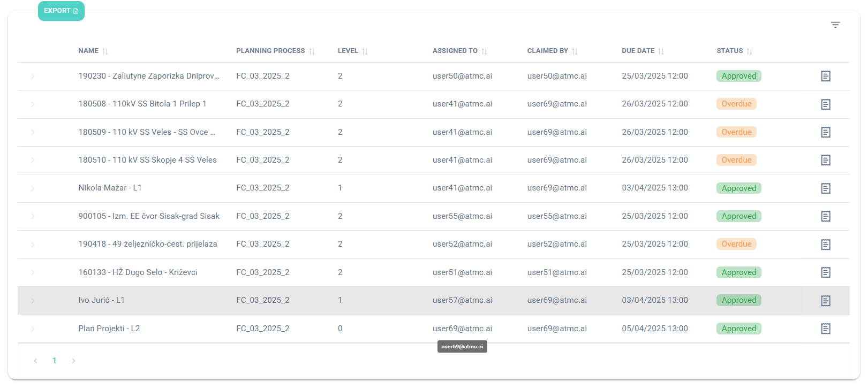
Task: Go to page 1 in pagination
Action: [x=54, y=361]
